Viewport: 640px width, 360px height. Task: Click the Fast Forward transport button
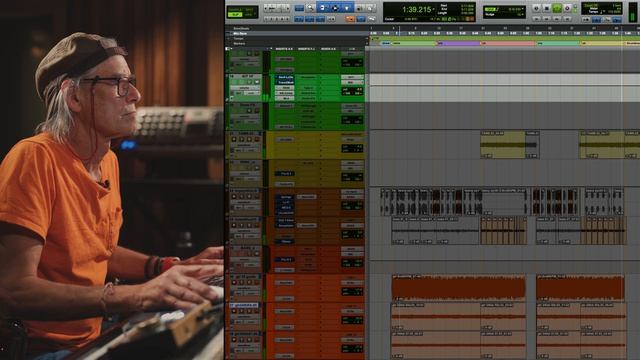[557, 19]
